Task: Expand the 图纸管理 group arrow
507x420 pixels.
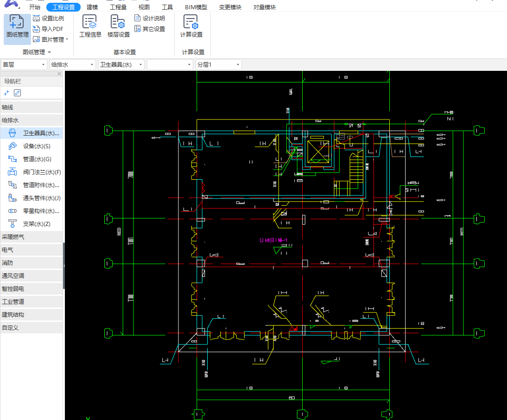Action: (50, 52)
